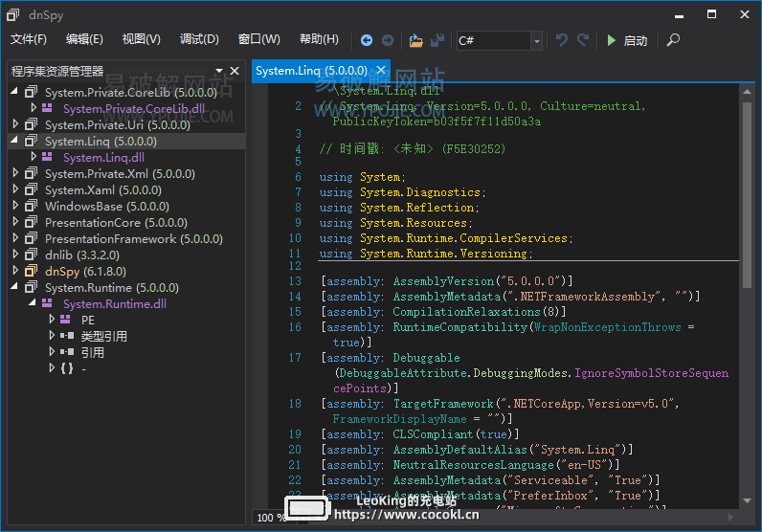Click AssemblyVersion attribute on line 13
This screenshot has height=532, width=762.
(443, 281)
